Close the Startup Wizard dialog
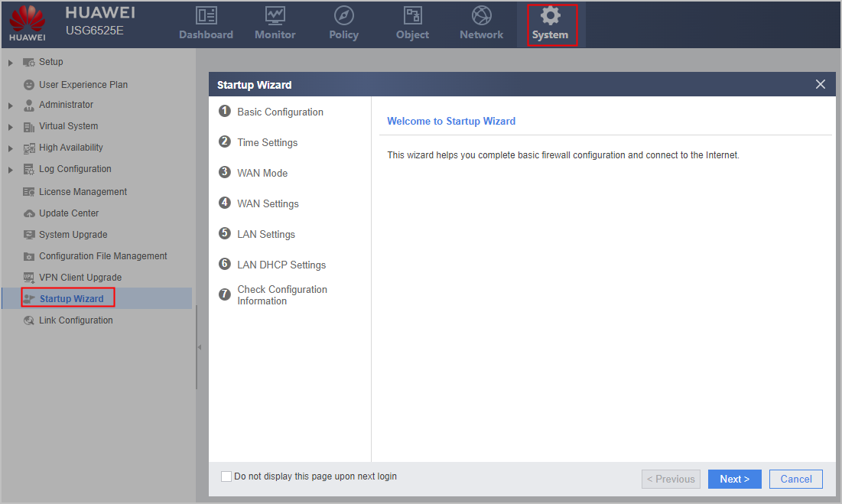 pyautogui.click(x=821, y=84)
